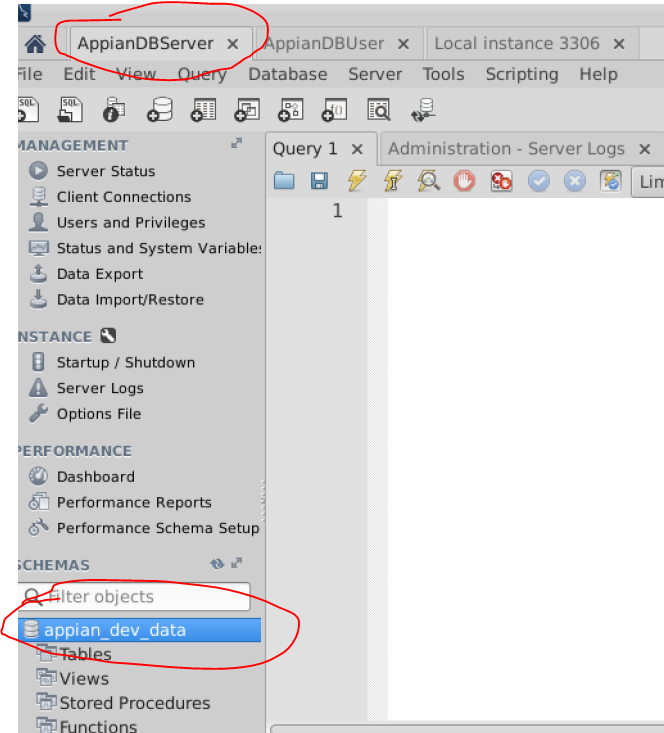
Task: Open Data Import/Restore
Action: click(x=130, y=300)
